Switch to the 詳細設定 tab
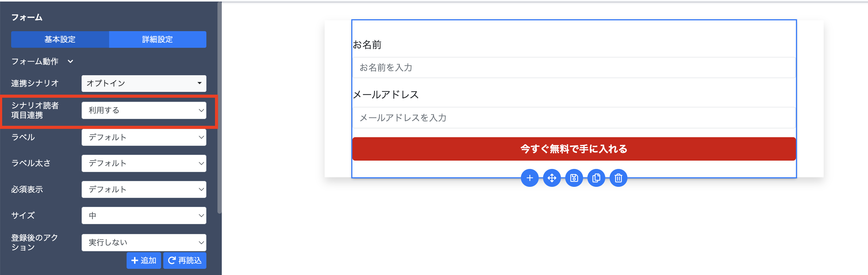 pos(157,39)
